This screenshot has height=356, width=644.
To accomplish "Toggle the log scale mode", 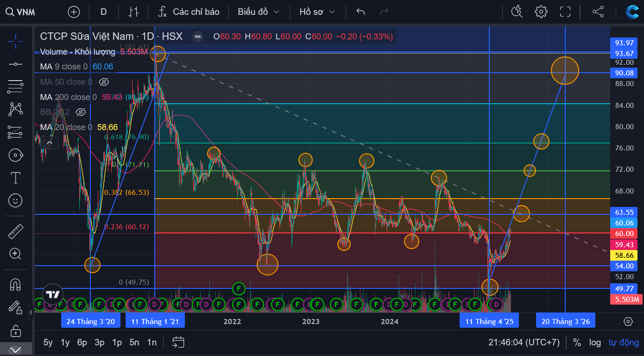I will (595, 343).
